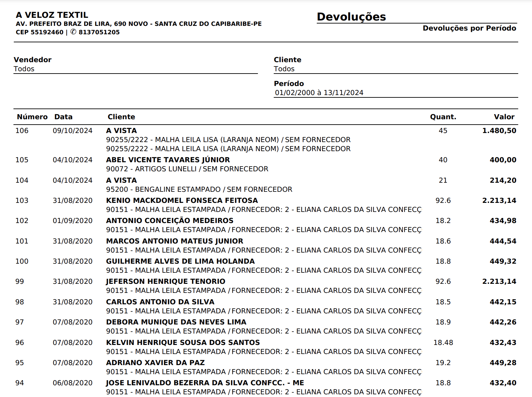Viewport: 532px width, 397px height.
Task: Click the value 1.480,50 in row 106
Action: pyautogui.click(x=499, y=131)
